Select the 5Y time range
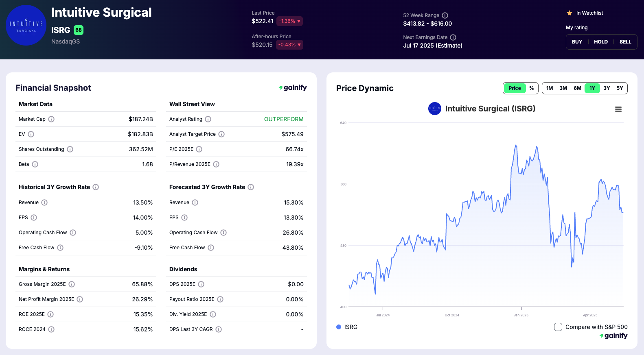Viewport: 644px width, 355px height. [x=620, y=88]
